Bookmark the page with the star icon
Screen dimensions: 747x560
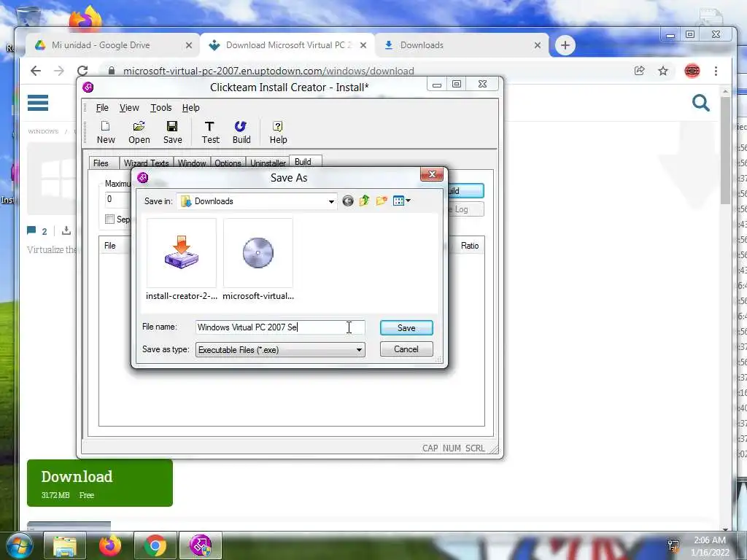point(662,71)
